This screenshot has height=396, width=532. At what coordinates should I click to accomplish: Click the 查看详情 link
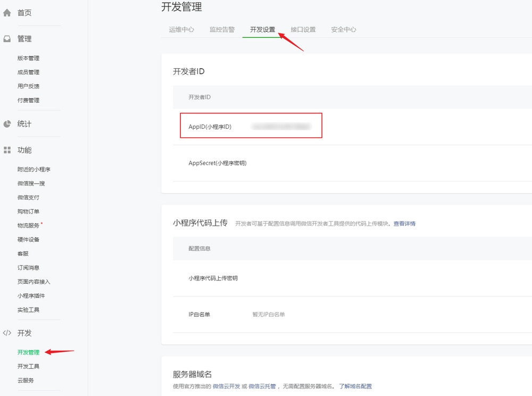404,224
